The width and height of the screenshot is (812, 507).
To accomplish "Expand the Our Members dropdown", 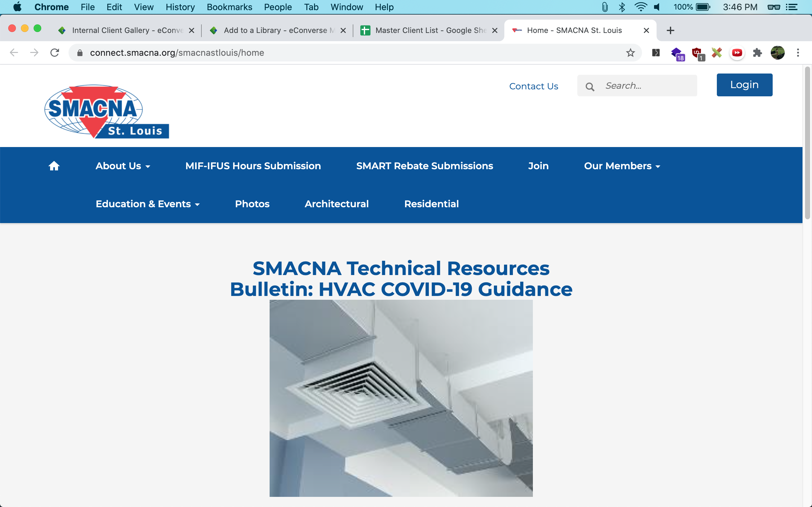I will click(x=622, y=166).
